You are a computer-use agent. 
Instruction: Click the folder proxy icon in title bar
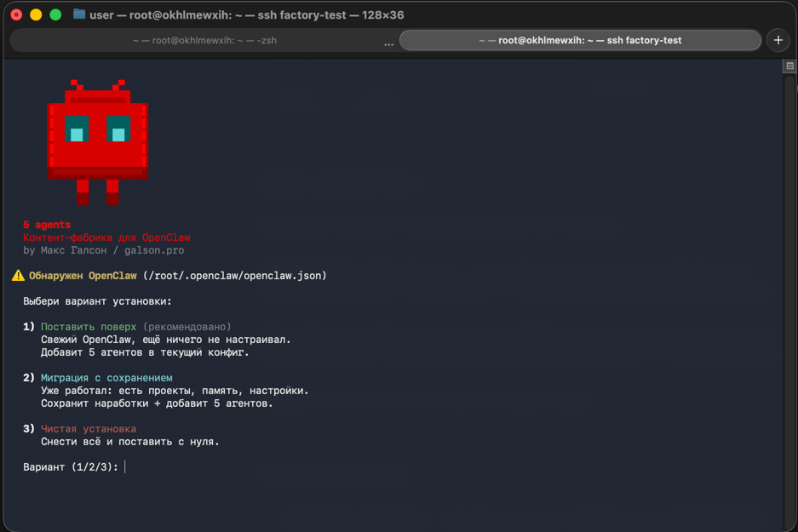[x=79, y=14]
